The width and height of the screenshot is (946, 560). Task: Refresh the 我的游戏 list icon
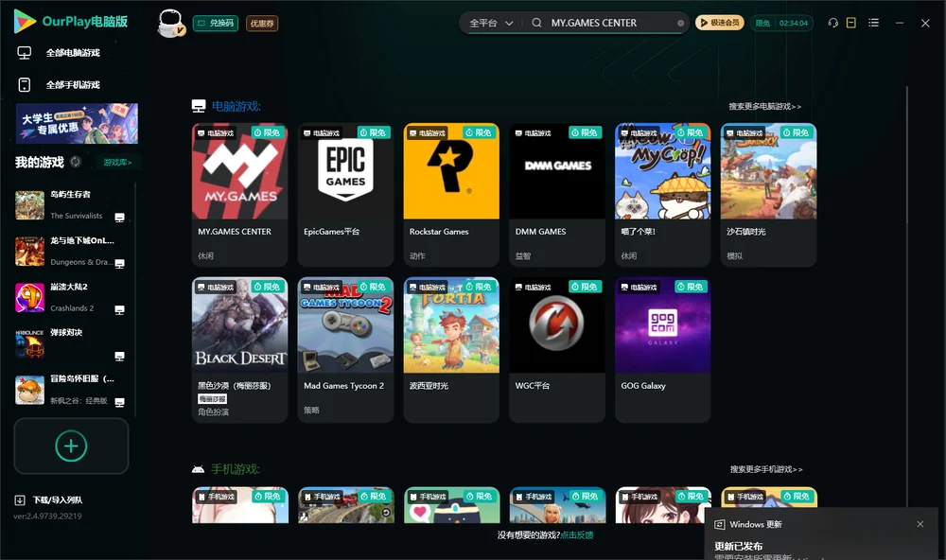coord(76,162)
